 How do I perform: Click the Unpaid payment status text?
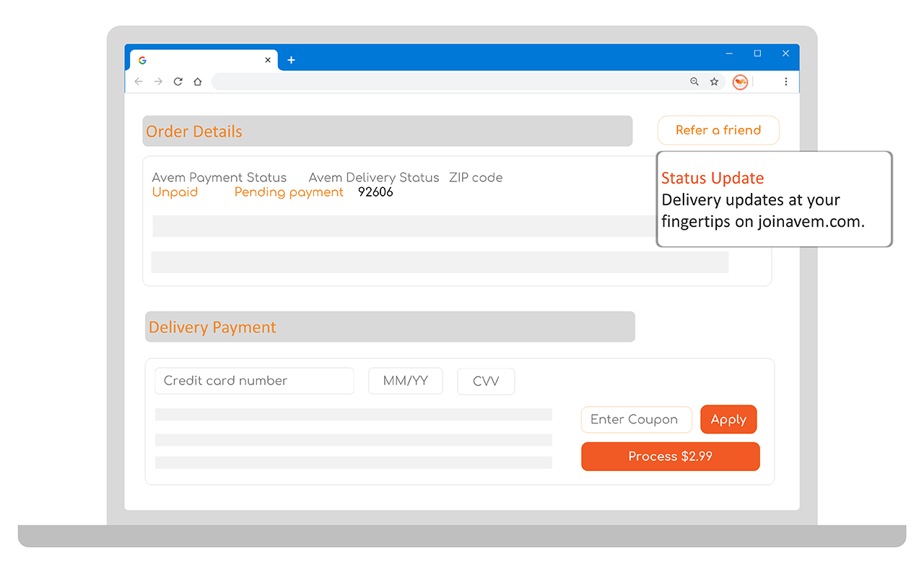coord(175,192)
